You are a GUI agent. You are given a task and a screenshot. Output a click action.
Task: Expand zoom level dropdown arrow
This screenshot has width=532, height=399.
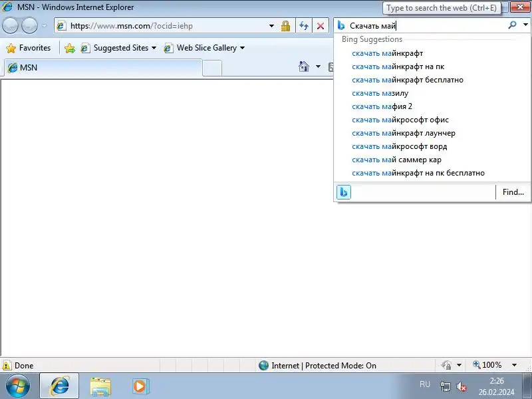(514, 365)
